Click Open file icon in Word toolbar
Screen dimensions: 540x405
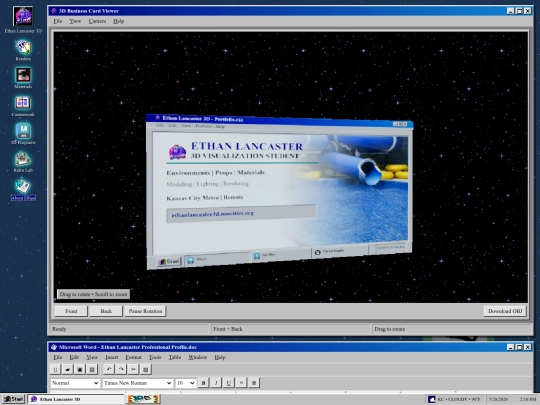[x=68, y=370]
